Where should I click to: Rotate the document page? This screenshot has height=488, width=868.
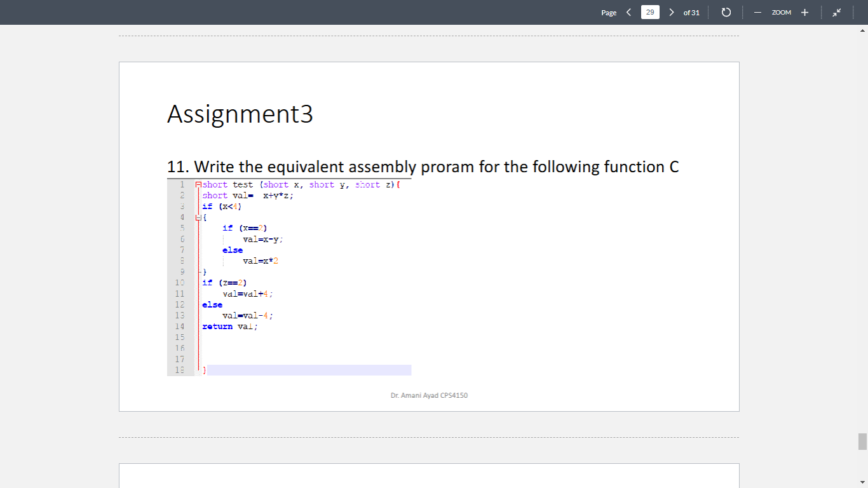click(726, 12)
